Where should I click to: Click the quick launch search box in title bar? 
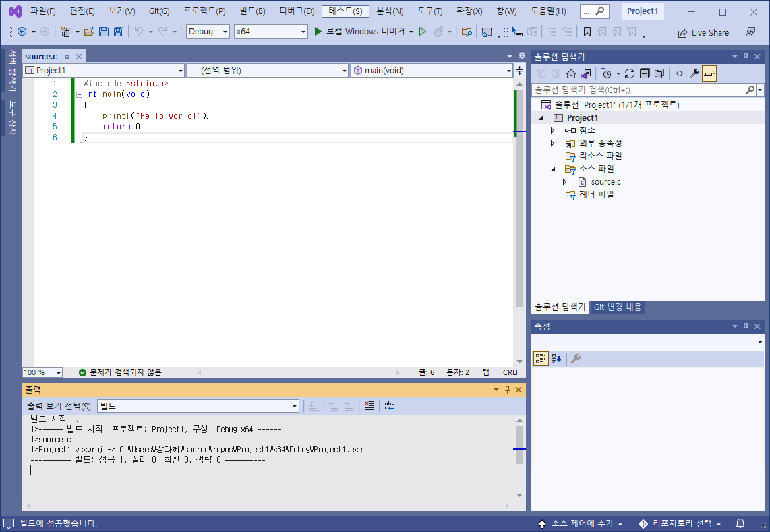(594, 11)
